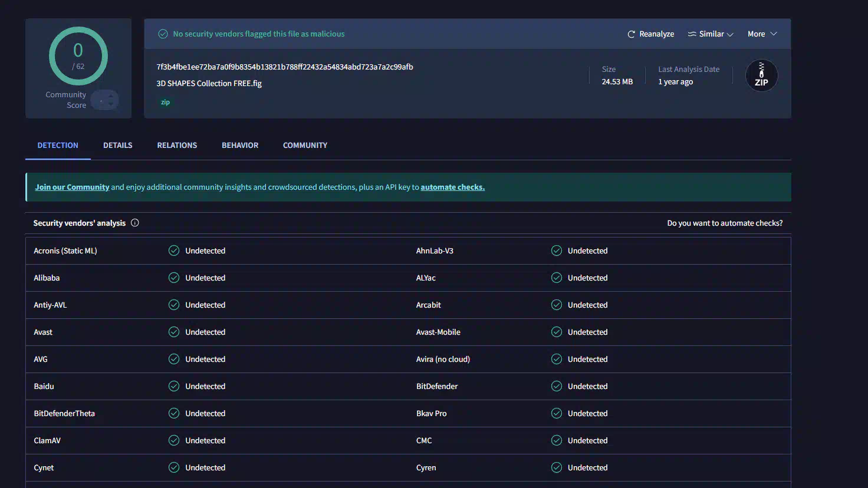Open the Relations tab

click(177, 145)
